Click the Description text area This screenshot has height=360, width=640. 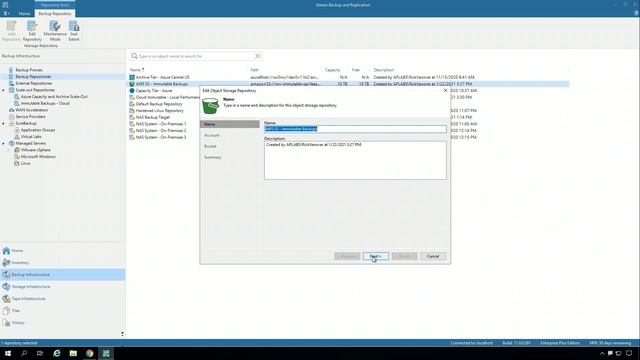click(355, 160)
